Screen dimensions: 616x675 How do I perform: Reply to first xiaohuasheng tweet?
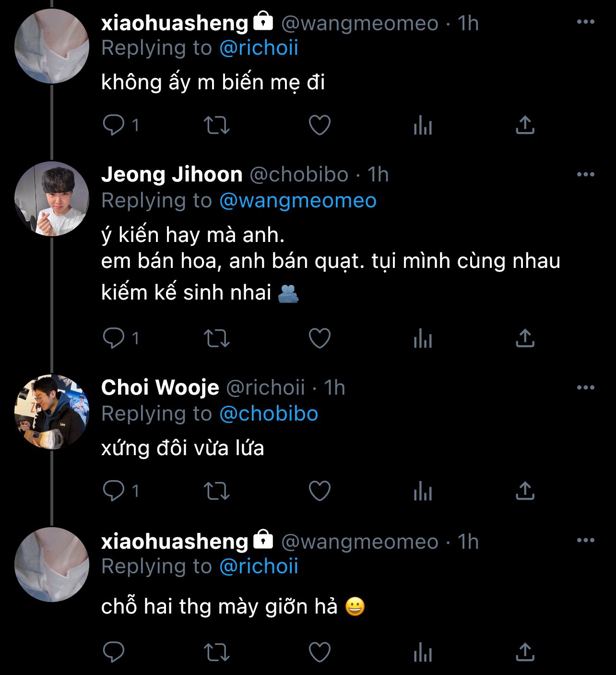[x=114, y=125]
